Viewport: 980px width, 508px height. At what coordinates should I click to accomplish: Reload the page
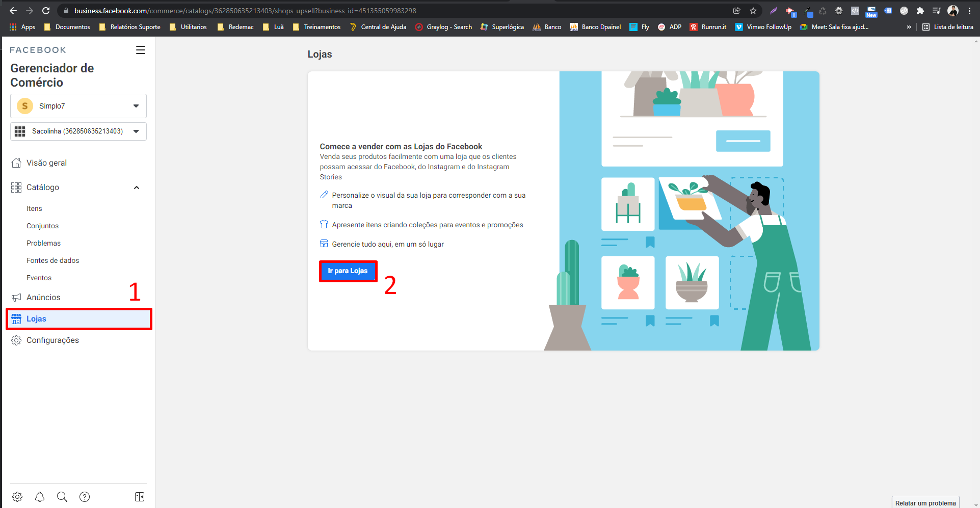coord(46,11)
